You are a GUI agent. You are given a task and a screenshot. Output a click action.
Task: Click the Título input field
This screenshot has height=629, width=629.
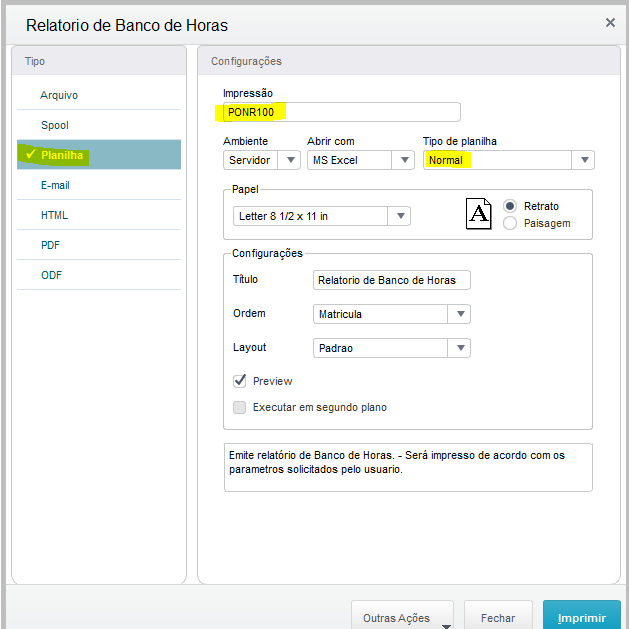392,280
